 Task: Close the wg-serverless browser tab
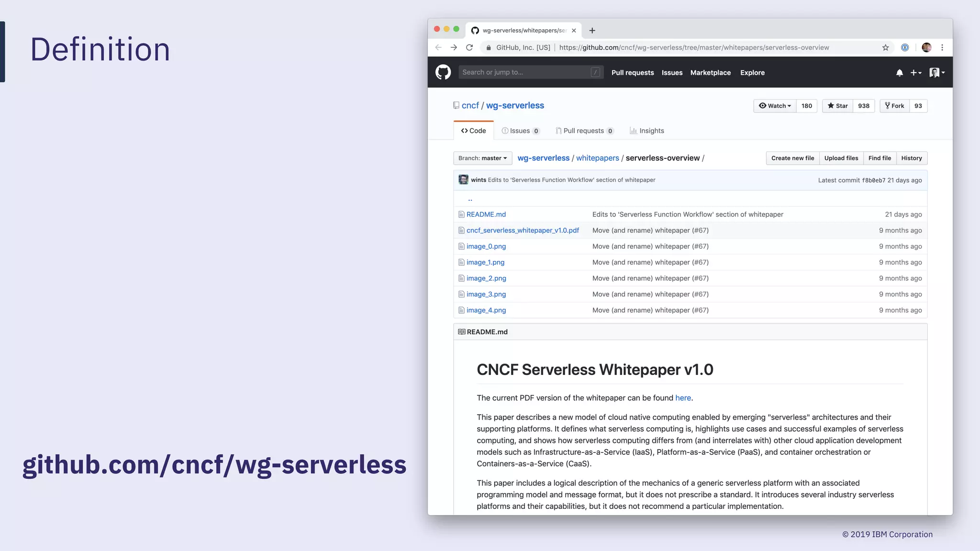[x=574, y=31]
